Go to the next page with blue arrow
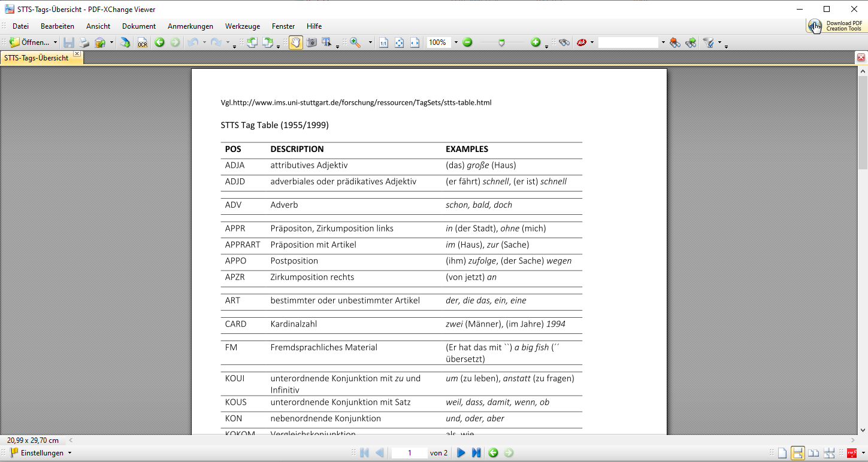This screenshot has width=868, height=462. tap(461, 453)
